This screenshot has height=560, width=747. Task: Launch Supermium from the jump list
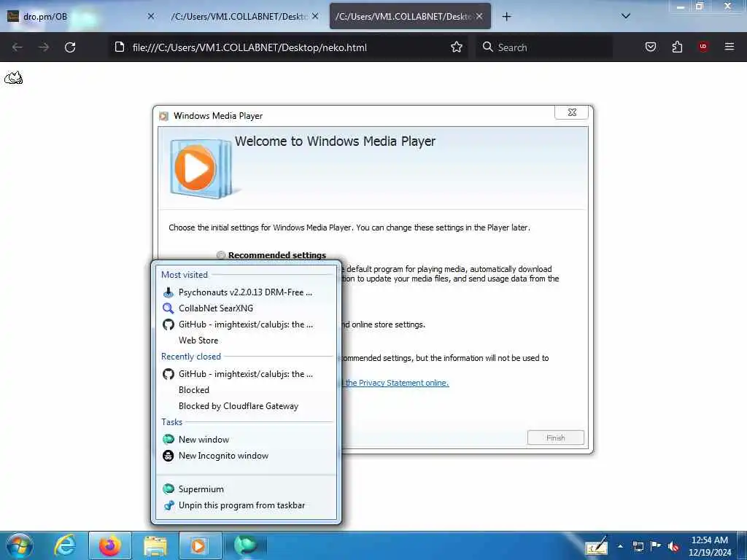click(x=247, y=489)
